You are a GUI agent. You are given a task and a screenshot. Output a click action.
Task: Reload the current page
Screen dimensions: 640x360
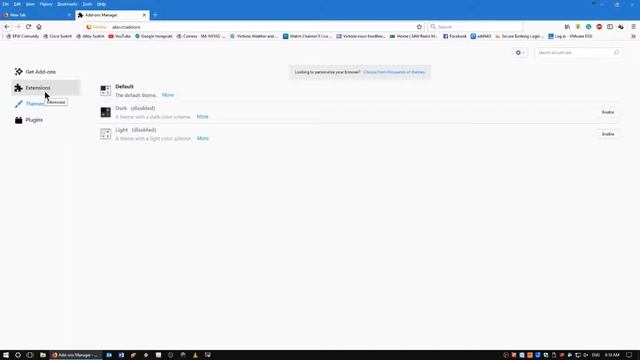click(28, 27)
